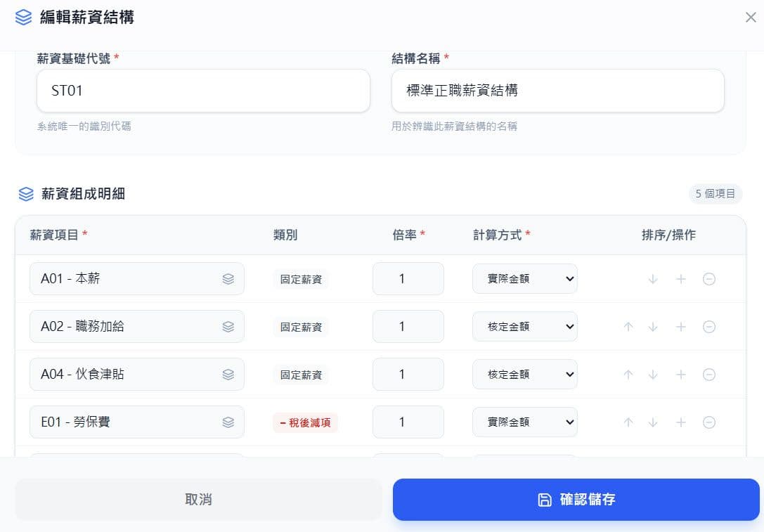Click the stack icon in the E01 - 勞保費 field
Viewport: 764px width, 532px height.
click(x=228, y=422)
